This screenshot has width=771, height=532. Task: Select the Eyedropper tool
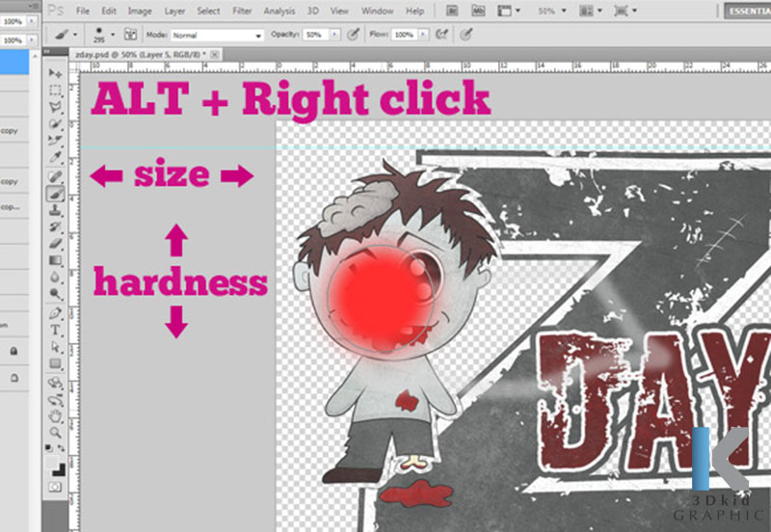coord(55,157)
